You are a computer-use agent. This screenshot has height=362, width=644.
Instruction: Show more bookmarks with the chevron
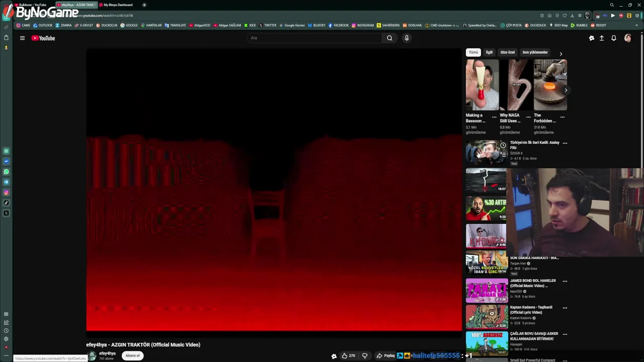[x=637, y=25]
